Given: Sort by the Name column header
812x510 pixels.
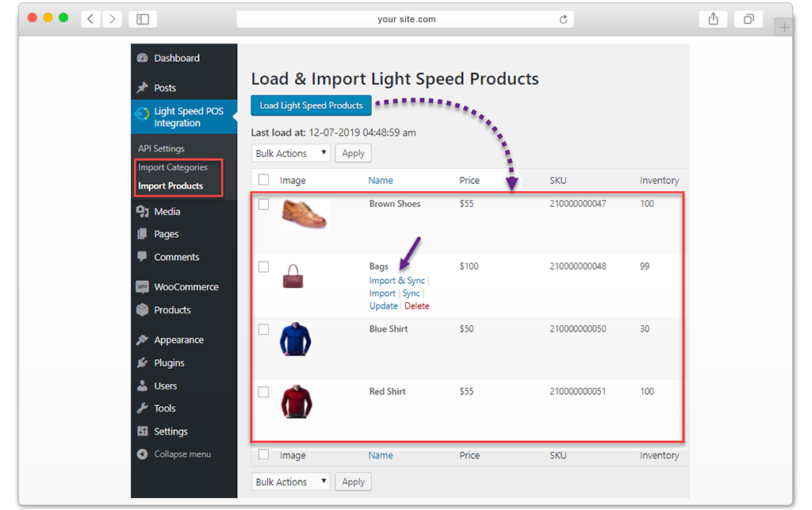Looking at the screenshot, I should 381,180.
